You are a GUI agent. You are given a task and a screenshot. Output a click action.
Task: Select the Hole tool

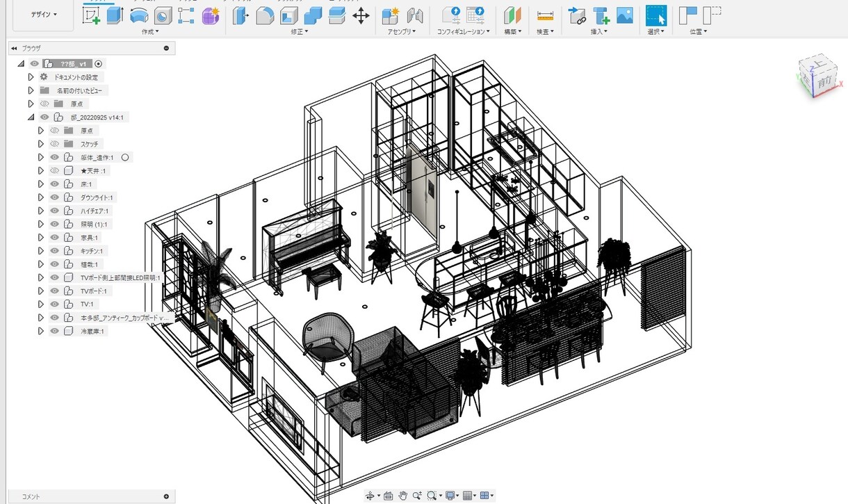[163, 15]
